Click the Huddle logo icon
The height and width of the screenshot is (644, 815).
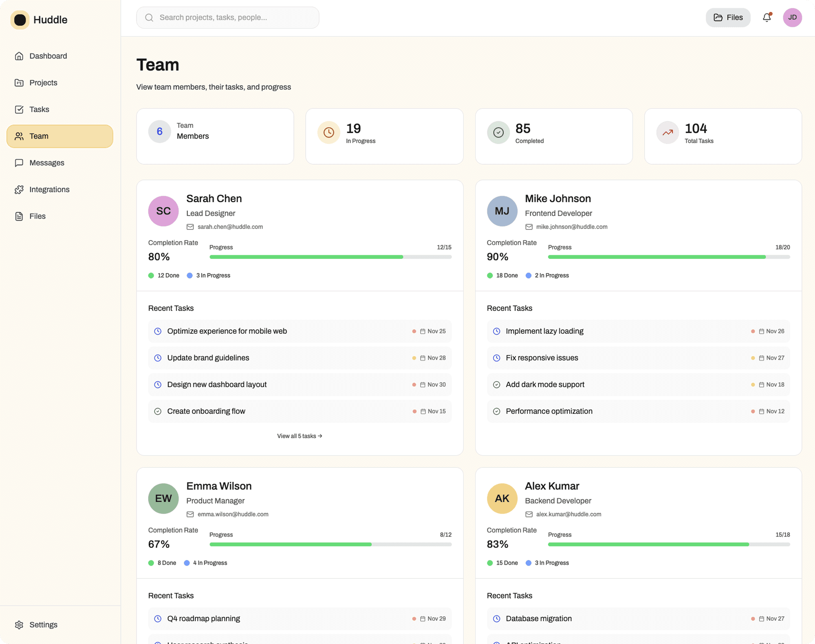pyautogui.click(x=20, y=20)
